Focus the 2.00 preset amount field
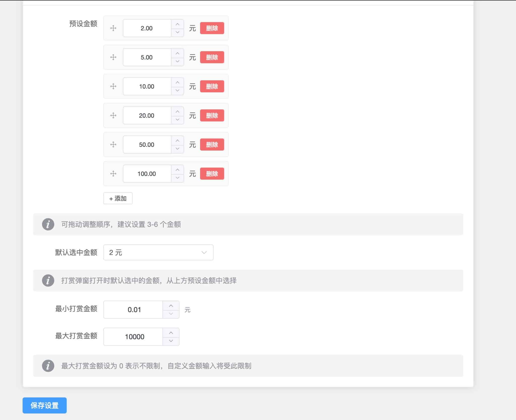Screen dimensions: 516x420 click(147, 28)
